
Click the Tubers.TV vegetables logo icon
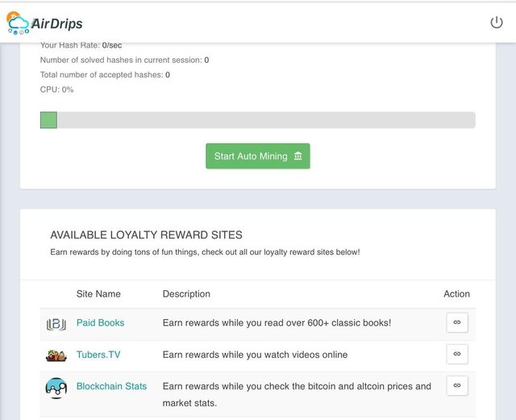click(56, 356)
